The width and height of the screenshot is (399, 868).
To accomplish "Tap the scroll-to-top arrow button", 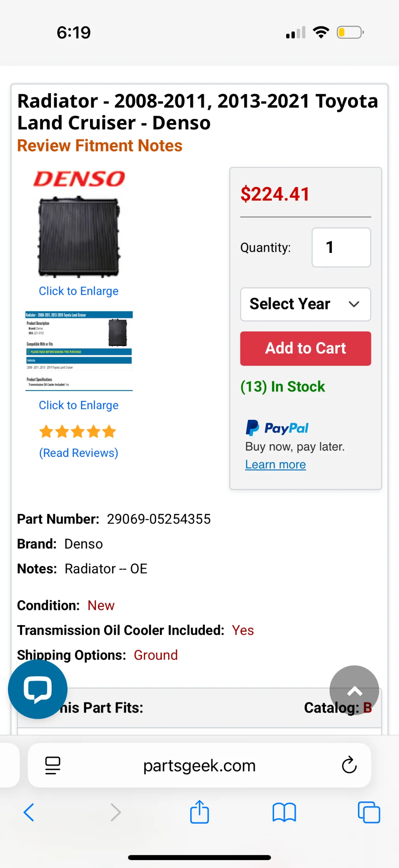I will pos(354,690).
